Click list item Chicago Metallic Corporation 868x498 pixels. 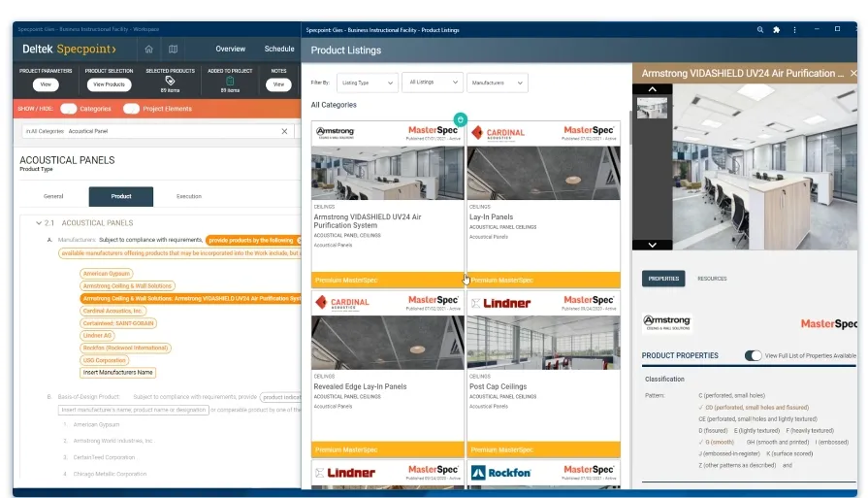[x=110, y=474]
